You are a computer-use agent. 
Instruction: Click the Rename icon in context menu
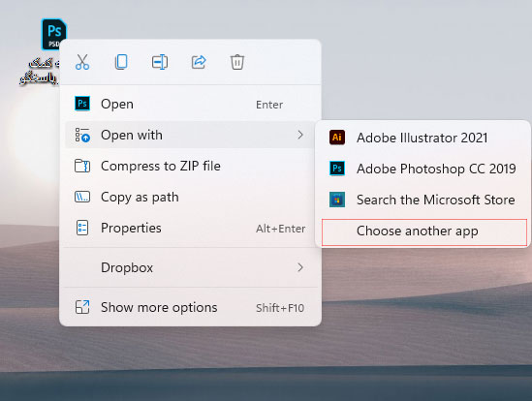pos(160,62)
